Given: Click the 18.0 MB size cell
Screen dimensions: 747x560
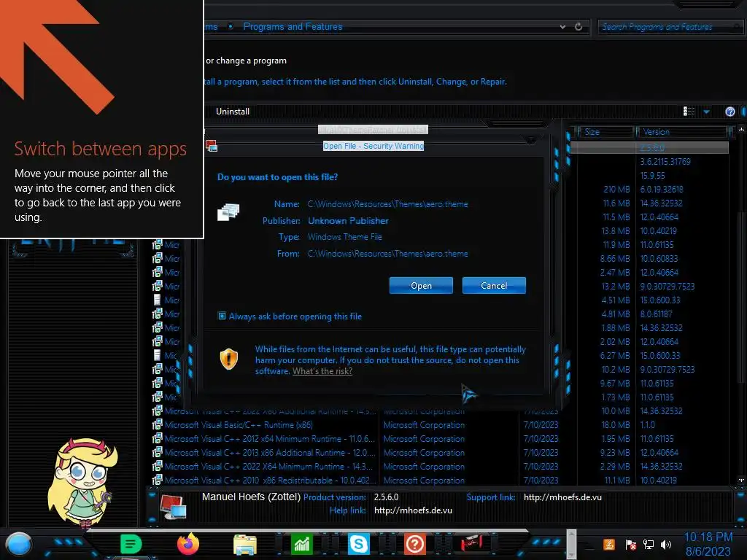Looking at the screenshot, I should pyautogui.click(x=616, y=425).
